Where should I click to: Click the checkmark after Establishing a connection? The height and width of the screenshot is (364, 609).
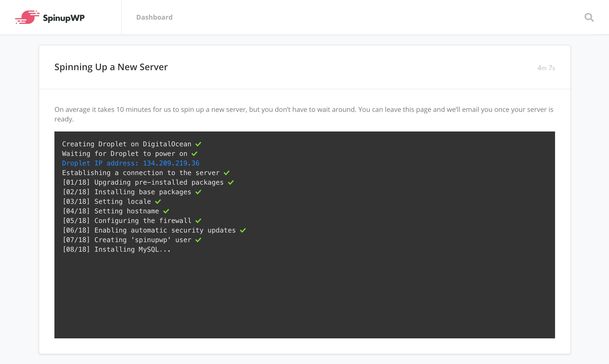coord(226,172)
